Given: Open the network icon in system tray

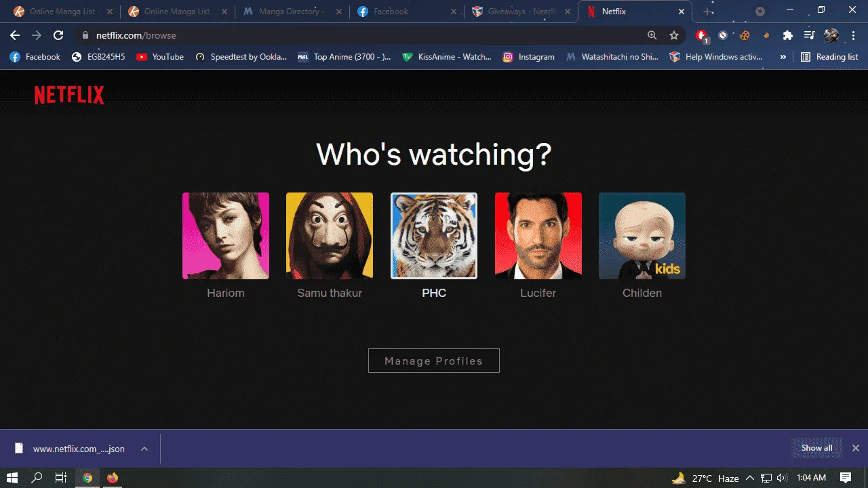Looking at the screenshot, I should tap(766, 478).
